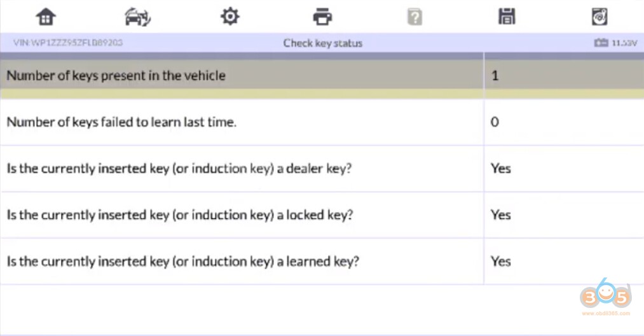Click the Yes value for dealer key

point(500,169)
